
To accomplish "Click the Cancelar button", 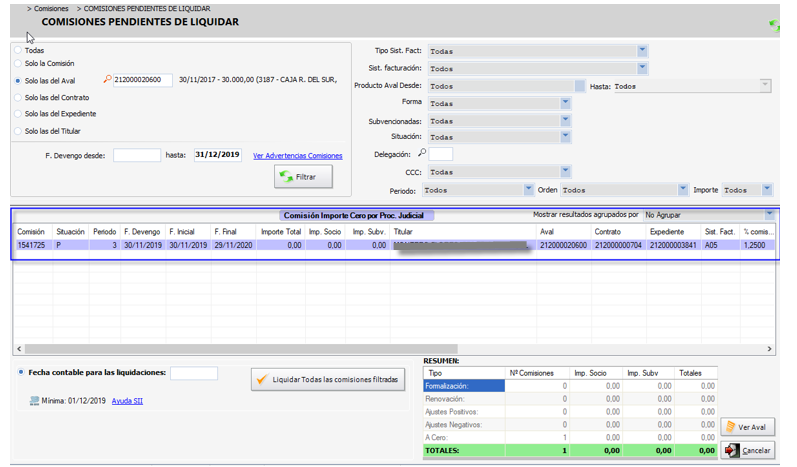I will click(x=747, y=450).
